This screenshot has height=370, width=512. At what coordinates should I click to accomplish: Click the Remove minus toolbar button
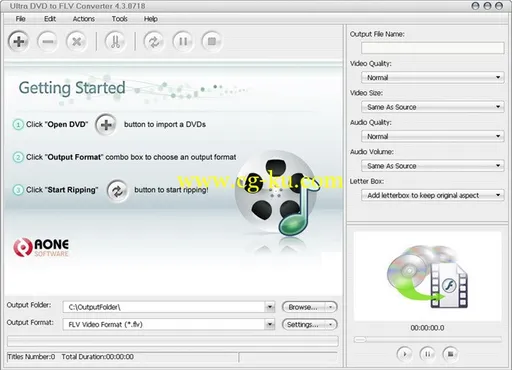[x=48, y=42]
